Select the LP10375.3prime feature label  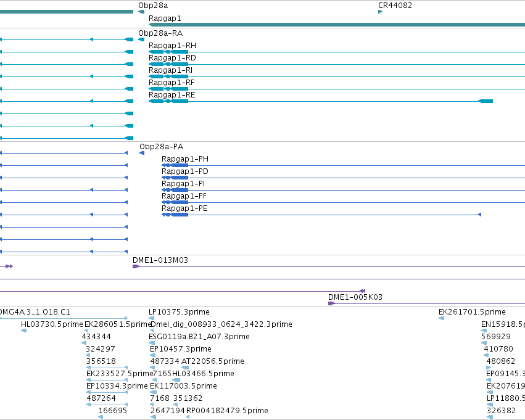point(179,312)
